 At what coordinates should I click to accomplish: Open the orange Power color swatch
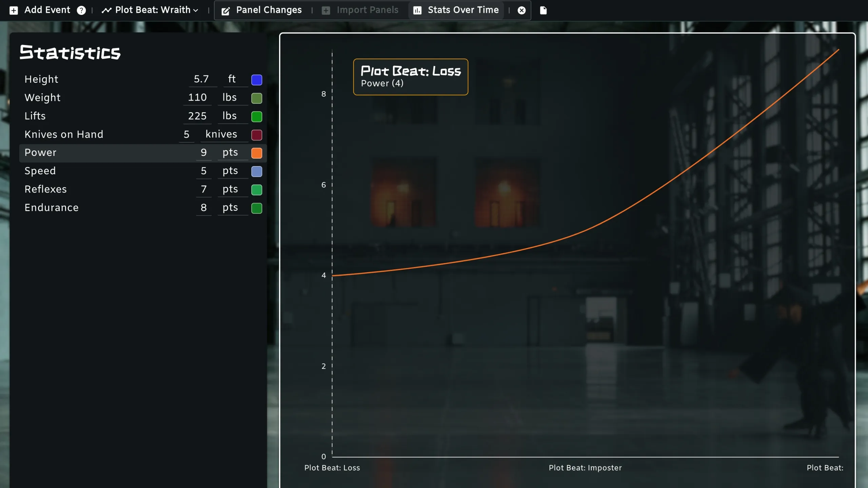[x=257, y=153]
